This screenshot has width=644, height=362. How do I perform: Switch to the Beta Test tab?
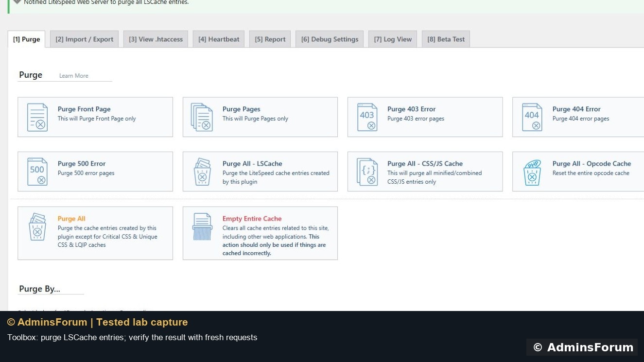[x=446, y=39]
